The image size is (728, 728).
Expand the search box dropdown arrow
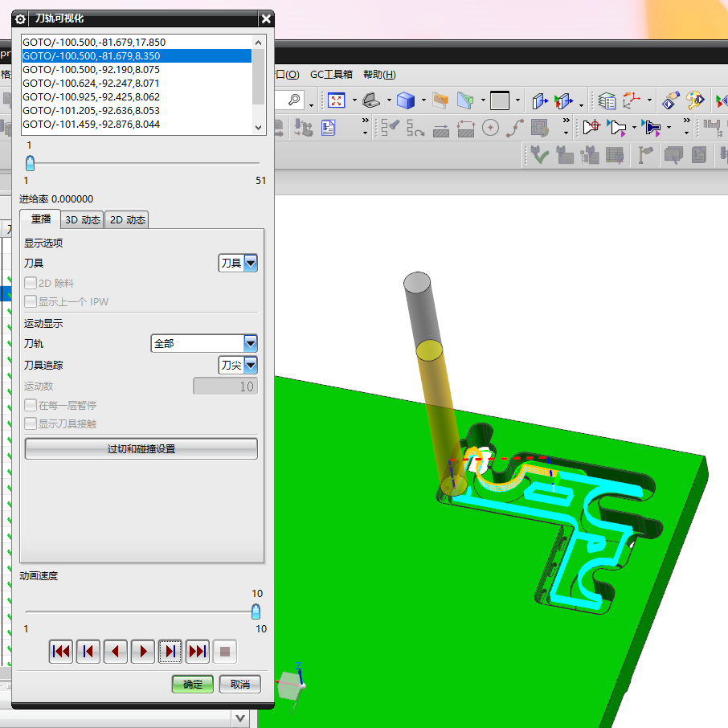[x=311, y=106]
